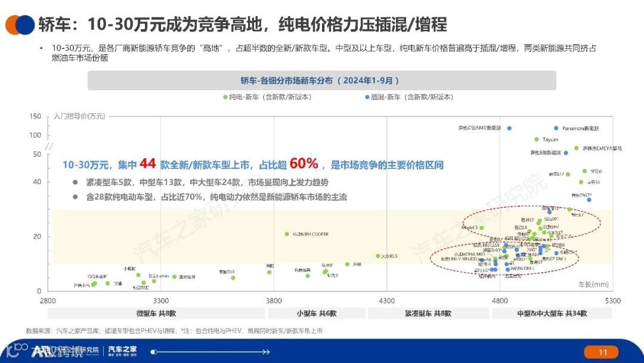Click the progress arrow line in the footer
Screen dimensions: 644x363
click(210, 352)
